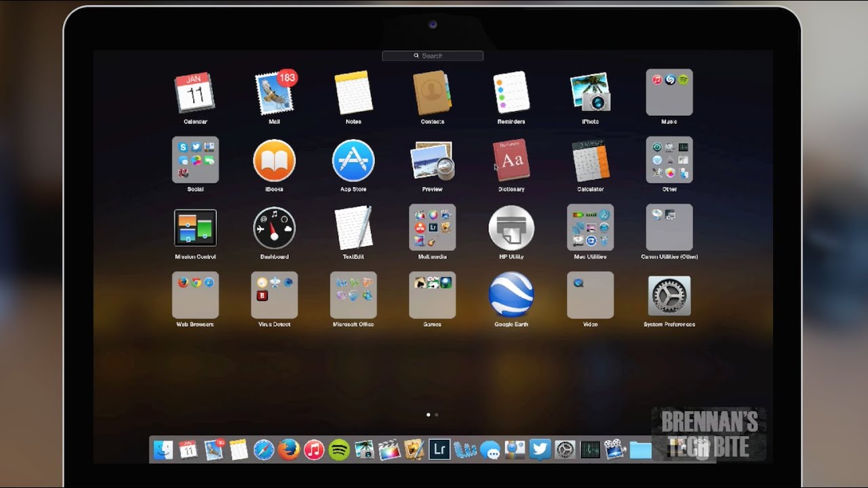Launch HP Utility
Viewport: 868px width, 488px height.
(511, 228)
